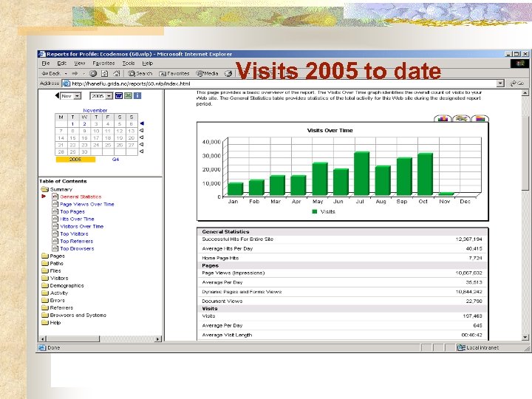532x399 pixels.
Task: Open the Back button history dropdown arrow
Action: pos(66,73)
